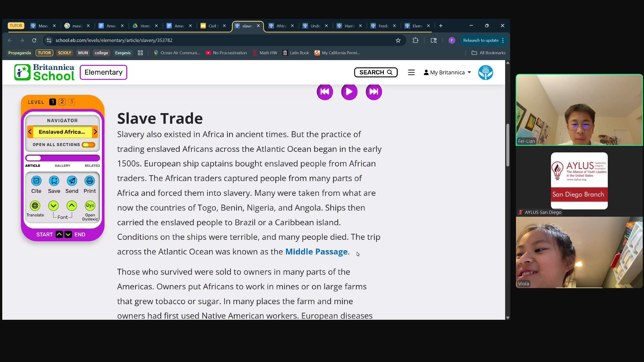Viewport: 644px width, 362px height.
Task: Click the Send paper plane icon
Action: click(72, 181)
